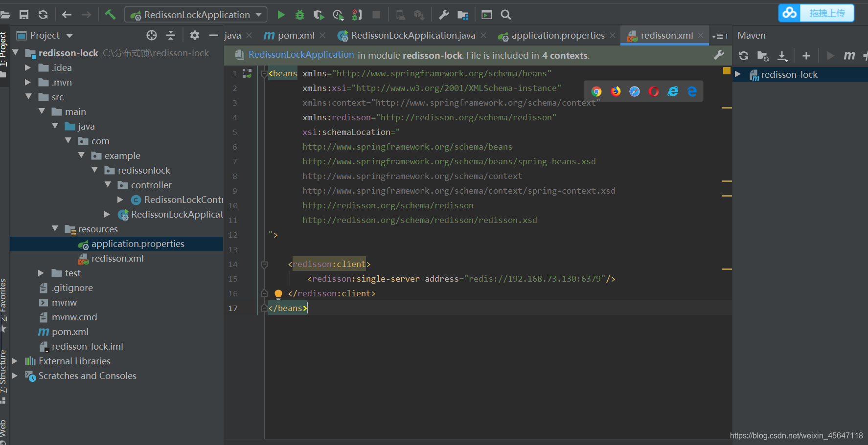Close the redisson.xml tab
The height and width of the screenshot is (445, 868).
(701, 35)
